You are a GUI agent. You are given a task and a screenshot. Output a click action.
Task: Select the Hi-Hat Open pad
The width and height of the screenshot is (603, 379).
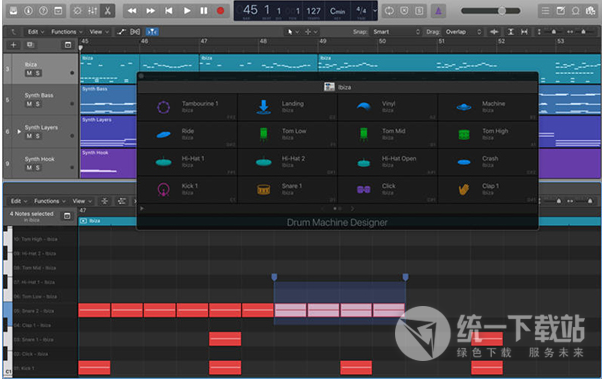[388, 162]
